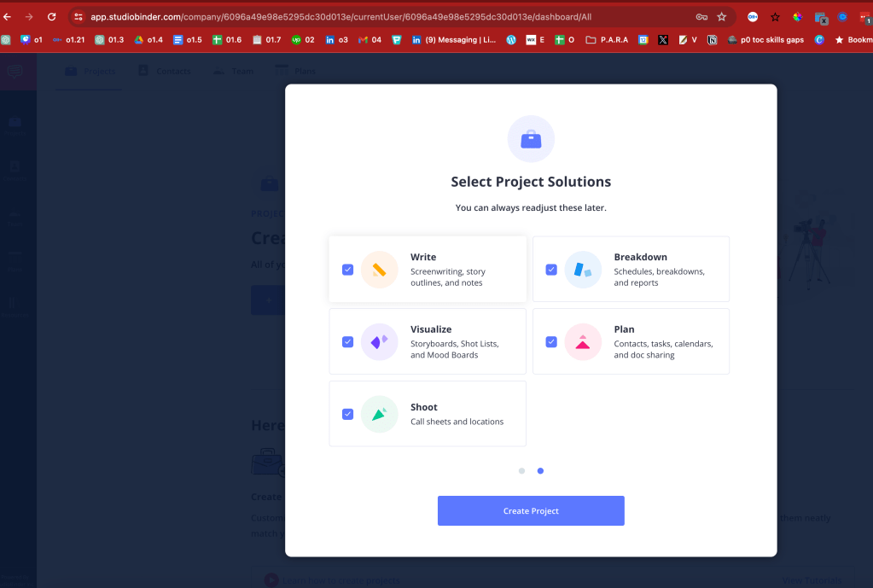Open the o1.5 Docs bookmark

tap(188, 39)
